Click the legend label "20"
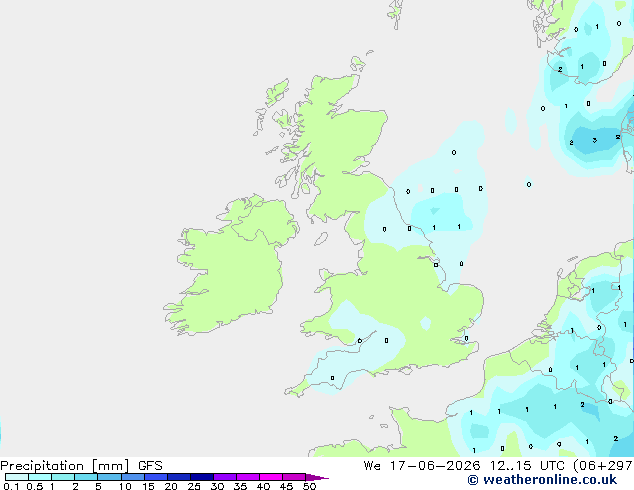634x490 pixels. 171,486
